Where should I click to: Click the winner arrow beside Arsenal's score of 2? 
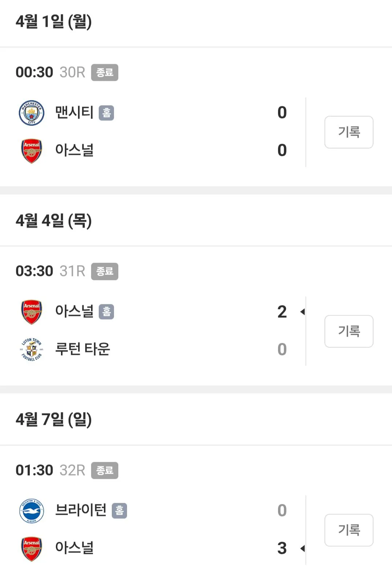point(302,312)
